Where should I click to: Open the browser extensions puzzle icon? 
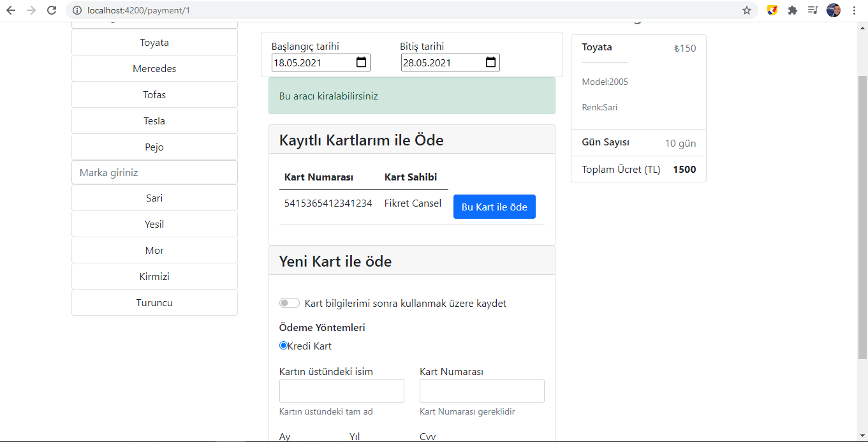coord(792,10)
